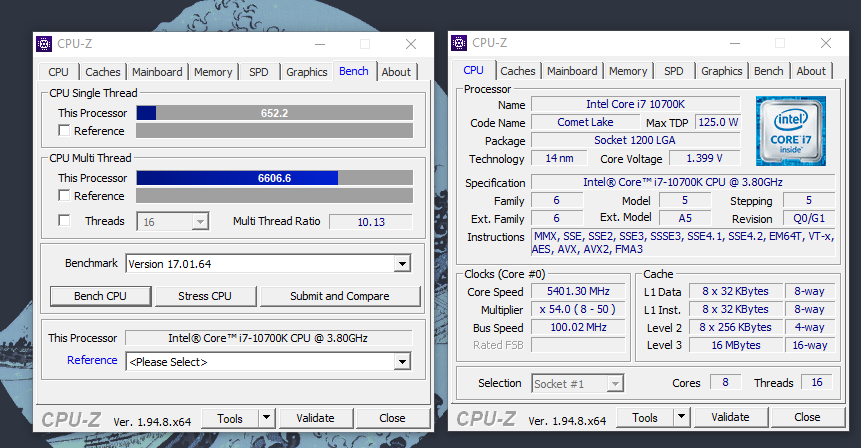
Task: Open SPD tab in Bench window
Action: pyautogui.click(x=259, y=72)
